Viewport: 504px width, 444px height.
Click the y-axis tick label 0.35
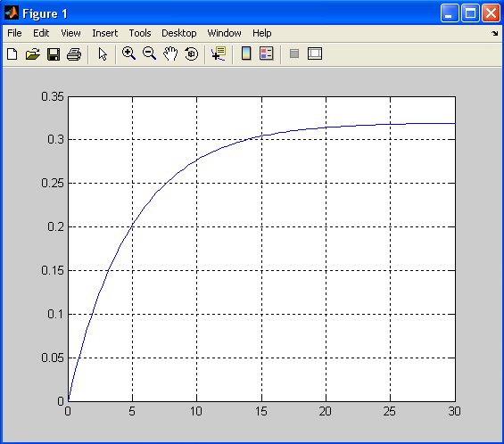53,96
